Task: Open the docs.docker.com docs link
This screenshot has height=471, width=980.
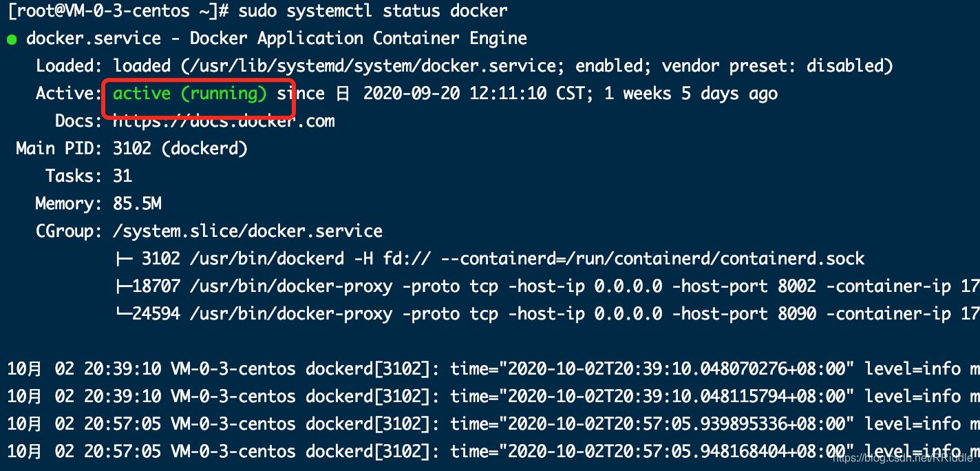Action: [224, 122]
